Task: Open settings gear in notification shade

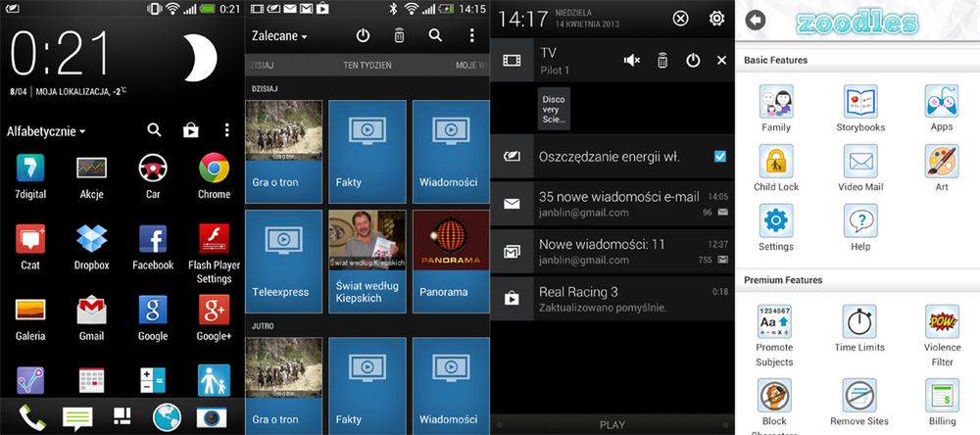Action: [x=716, y=18]
